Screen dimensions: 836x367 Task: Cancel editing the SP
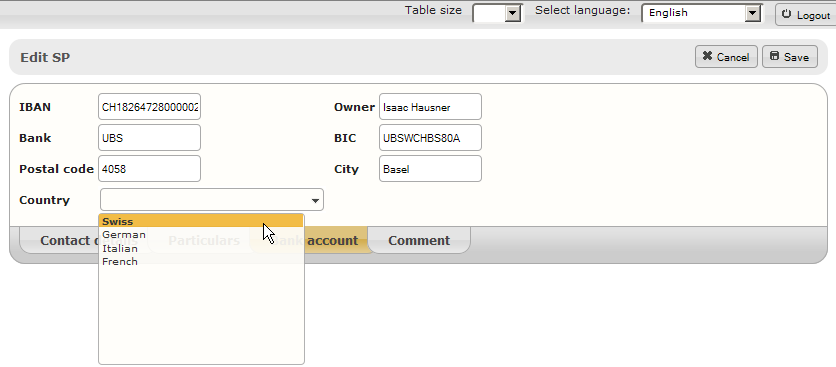(x=726, y=57)
